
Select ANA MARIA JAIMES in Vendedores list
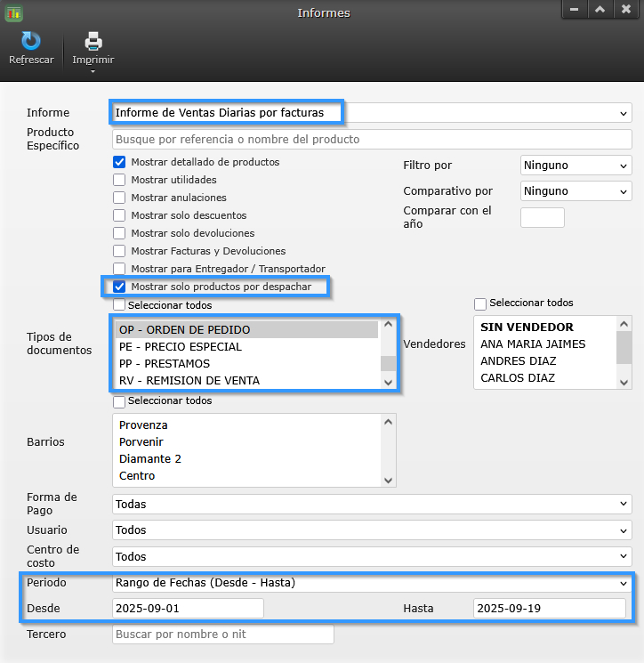[533, 344]
